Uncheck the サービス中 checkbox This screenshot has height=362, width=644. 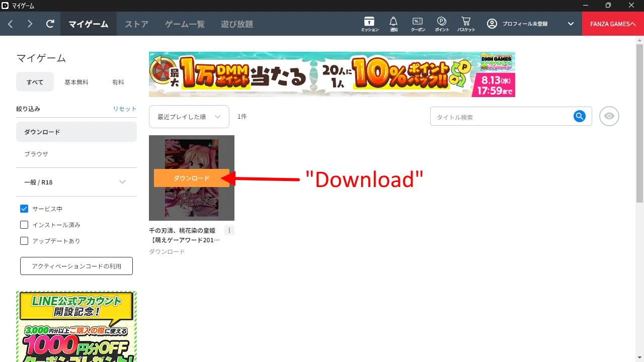pyautogui.click(x=24, y=209)
